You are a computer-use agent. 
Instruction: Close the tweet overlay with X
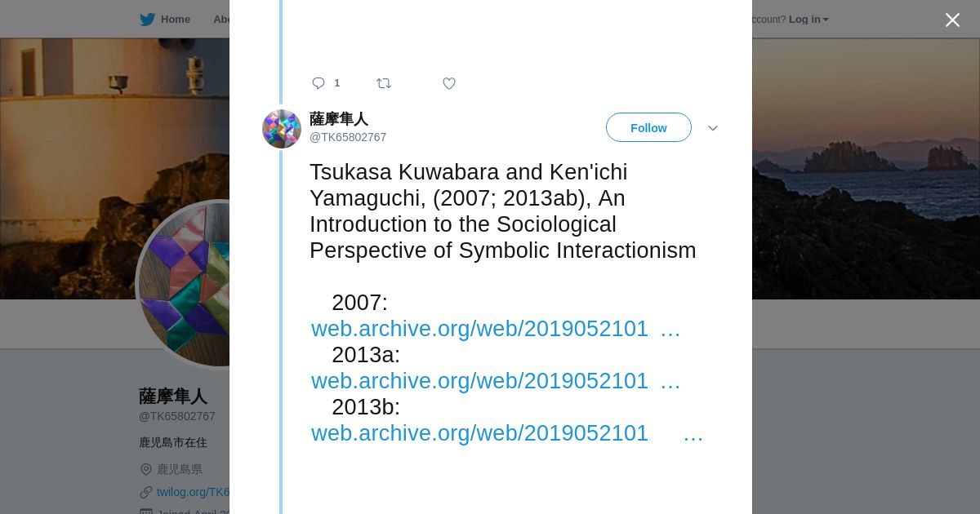[952, 20]
